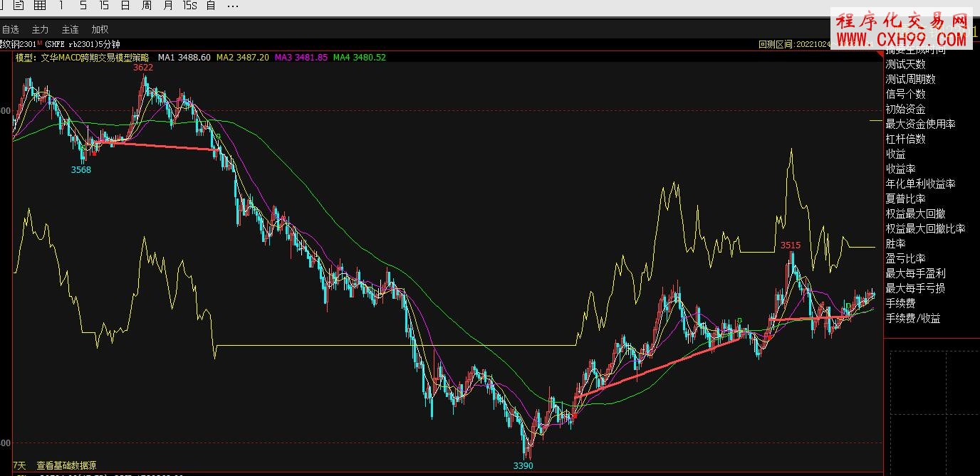Click the 3622 high price marker
The height and width of the screenshot is (476, 980).
[143, 68]
